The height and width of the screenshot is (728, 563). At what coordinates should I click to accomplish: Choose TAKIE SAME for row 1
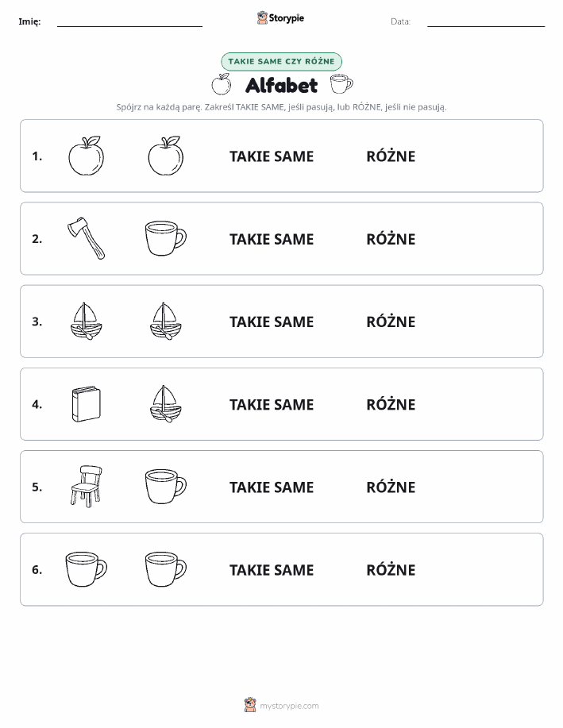pos(272,156)
